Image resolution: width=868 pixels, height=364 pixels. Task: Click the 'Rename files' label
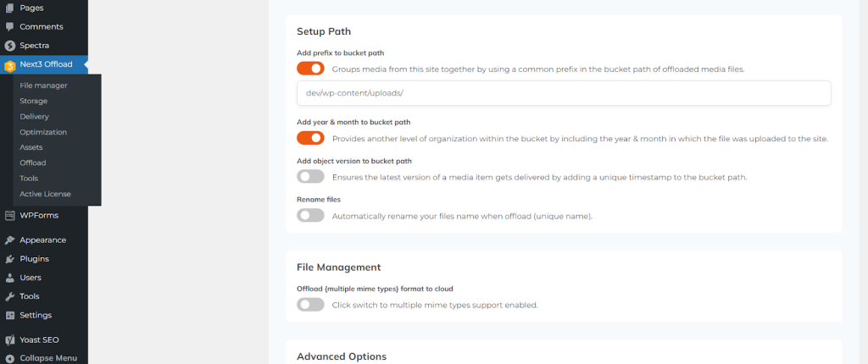tap(318, 199)
